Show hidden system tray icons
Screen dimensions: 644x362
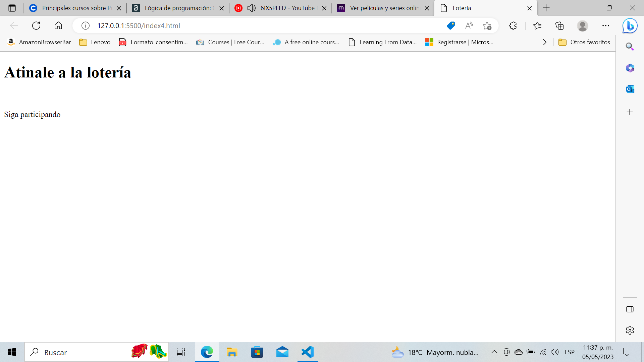click(494, 352)
